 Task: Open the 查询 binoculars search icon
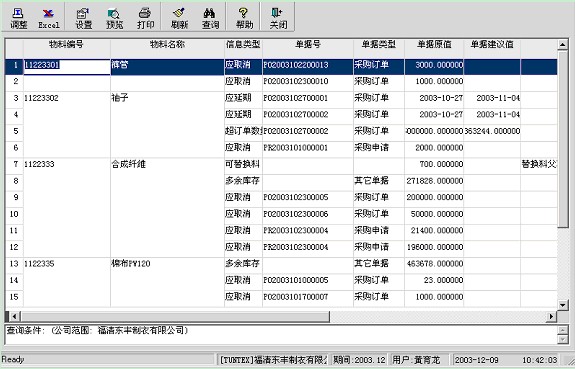(210, 18)
